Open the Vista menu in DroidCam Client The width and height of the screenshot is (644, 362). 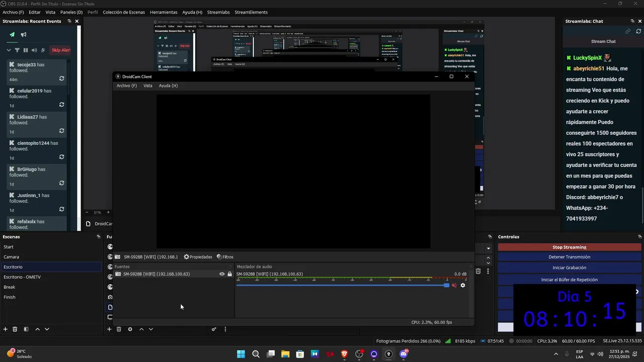147,85
